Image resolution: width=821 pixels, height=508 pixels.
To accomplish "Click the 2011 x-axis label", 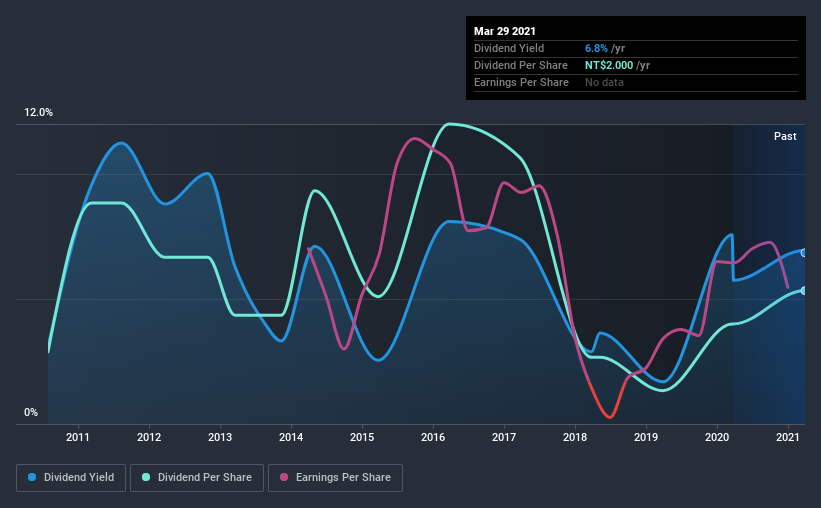I will [x=77, y=437].
